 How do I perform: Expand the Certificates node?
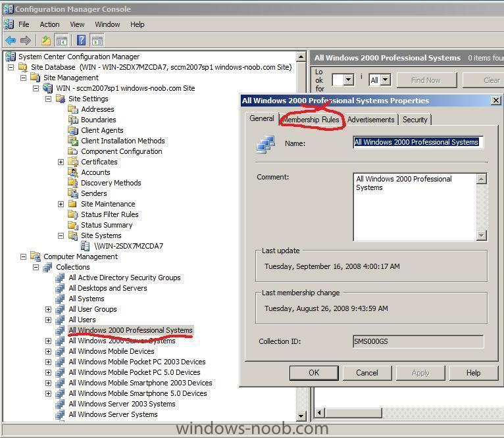pyautogui.click(x=61, y=162)
